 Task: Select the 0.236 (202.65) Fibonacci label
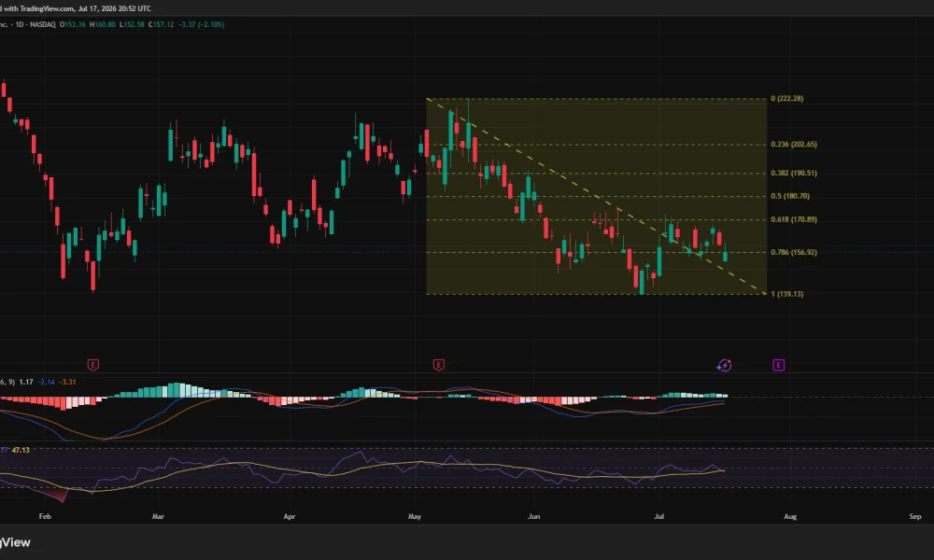[x=793, y=145]
